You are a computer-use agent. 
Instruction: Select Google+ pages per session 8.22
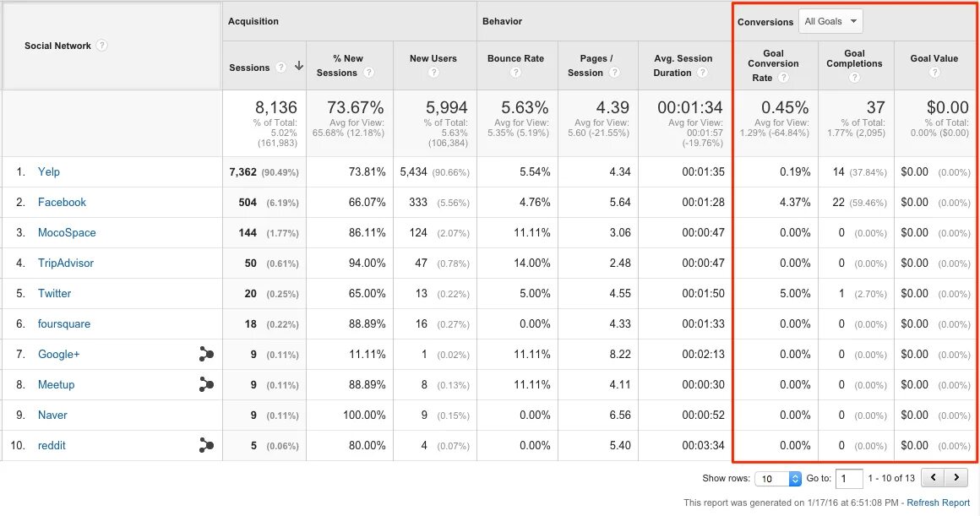click(620, 354)
